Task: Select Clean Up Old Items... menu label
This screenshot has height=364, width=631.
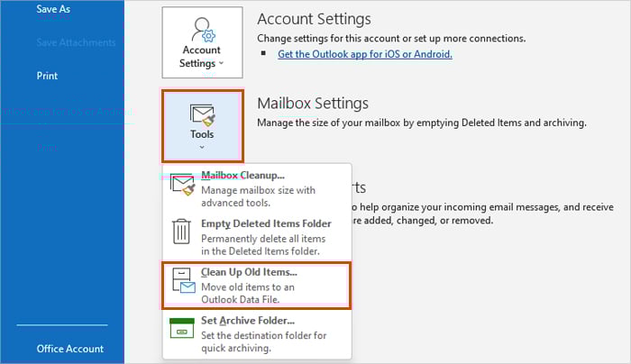Action: point(249,272)
